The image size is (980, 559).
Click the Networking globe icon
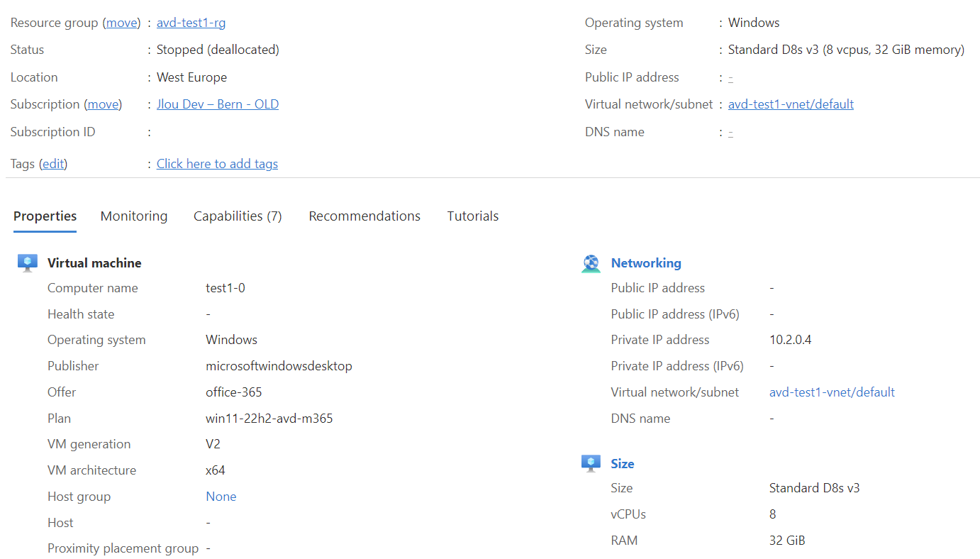[x=591, y=263]
